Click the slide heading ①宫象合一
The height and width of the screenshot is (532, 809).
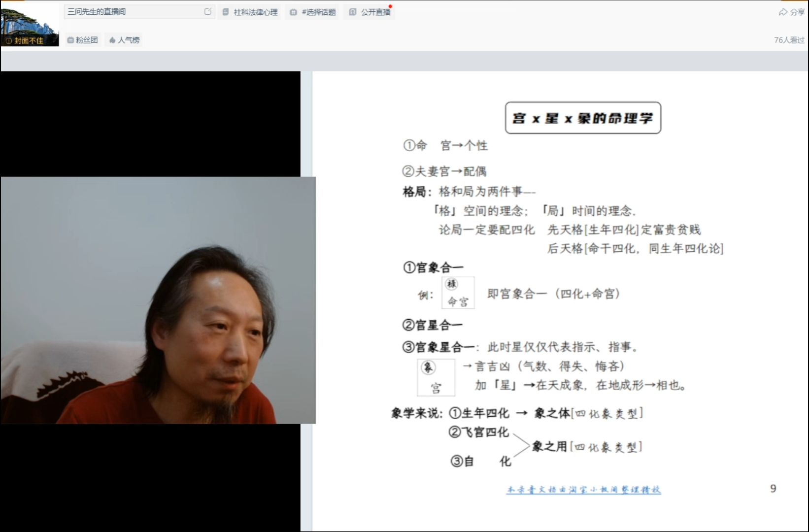coord(433,267)
